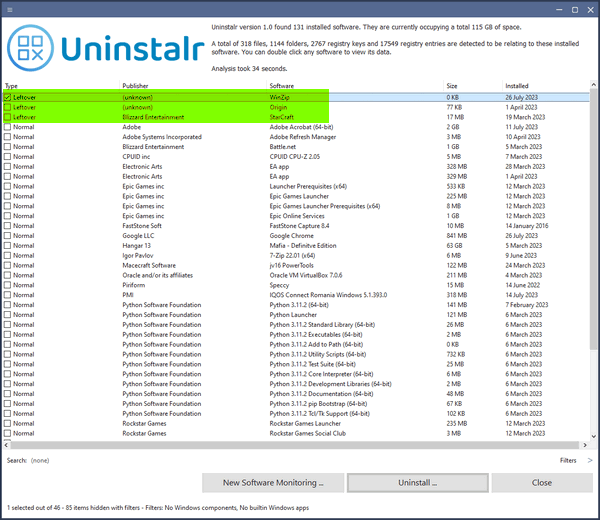Select the Mafia - Definitive Edition checkbox
600x520 pixels.
pos(7,246)
